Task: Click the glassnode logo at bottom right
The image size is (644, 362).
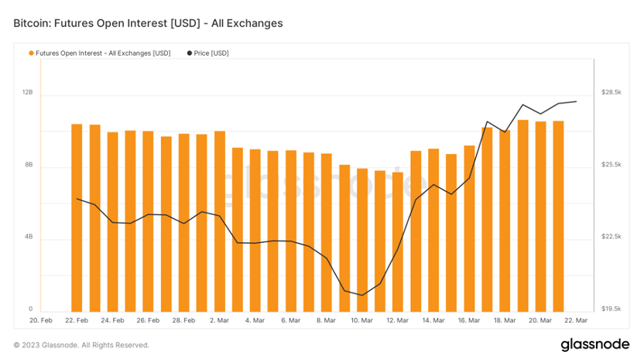Action: pyautogui.click(x=595, y=344)
